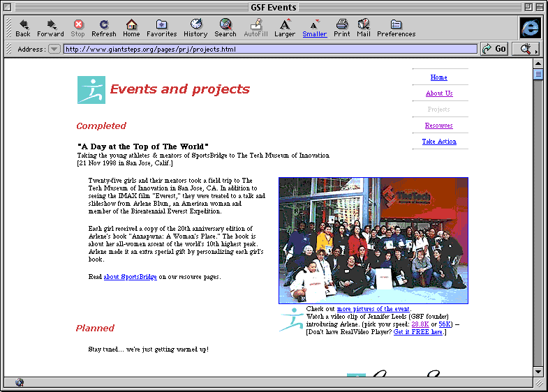This screenshot has height=392, width=548.
Task: Click the Internet Explorer logo
Action: click(530, 28)
